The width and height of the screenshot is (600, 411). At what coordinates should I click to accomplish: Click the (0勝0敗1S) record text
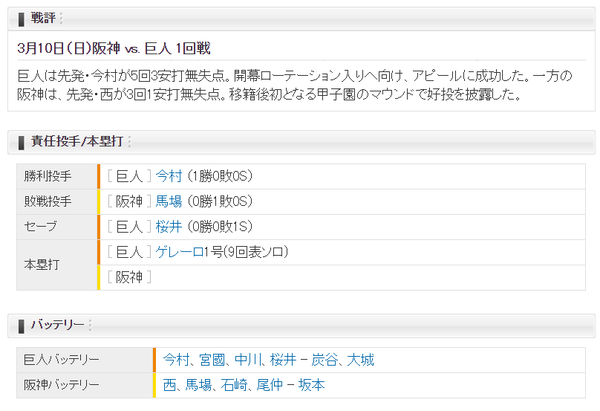[220, 227]
